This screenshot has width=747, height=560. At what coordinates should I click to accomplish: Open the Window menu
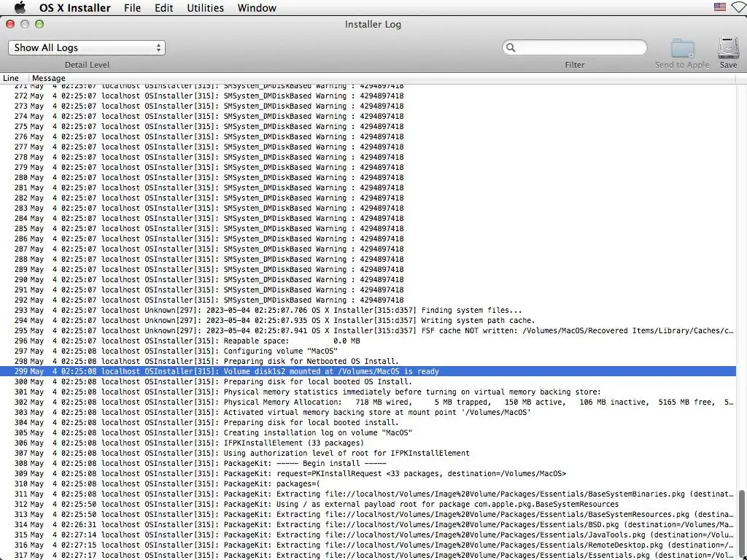[x=257, y=7]
